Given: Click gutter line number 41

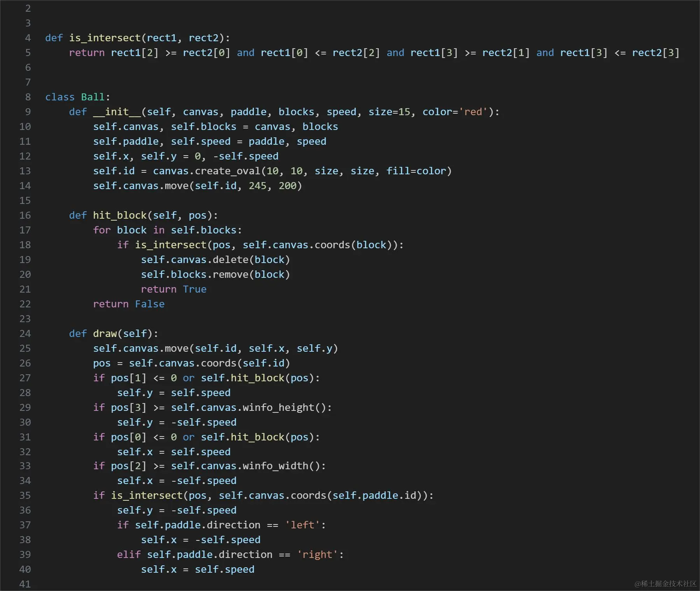Looking at the screenshot, I should [x=25, y=584].
